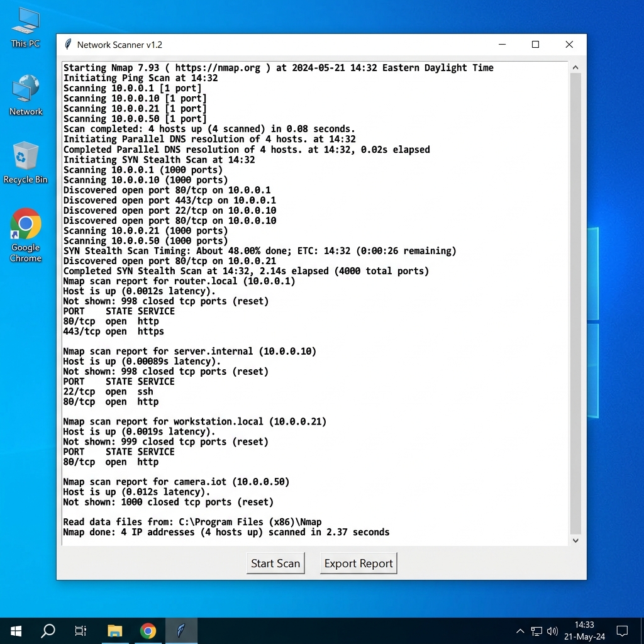
Task: Select the Network Scanner taskbar icon
Action: click(181, 630)
